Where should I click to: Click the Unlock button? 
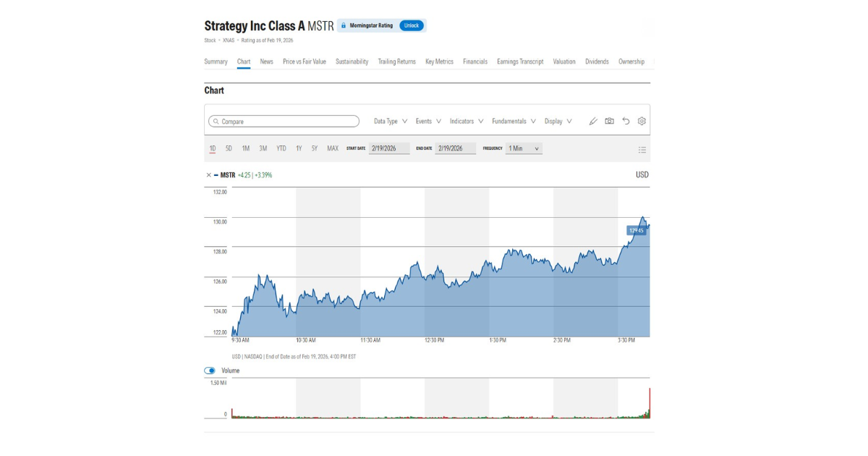point(411,25)
